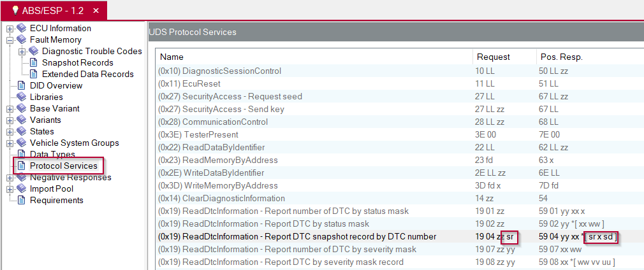Click the Snapshot Records document icon
The height and width of the screenshot is (270, 644).
coord(34,63)
